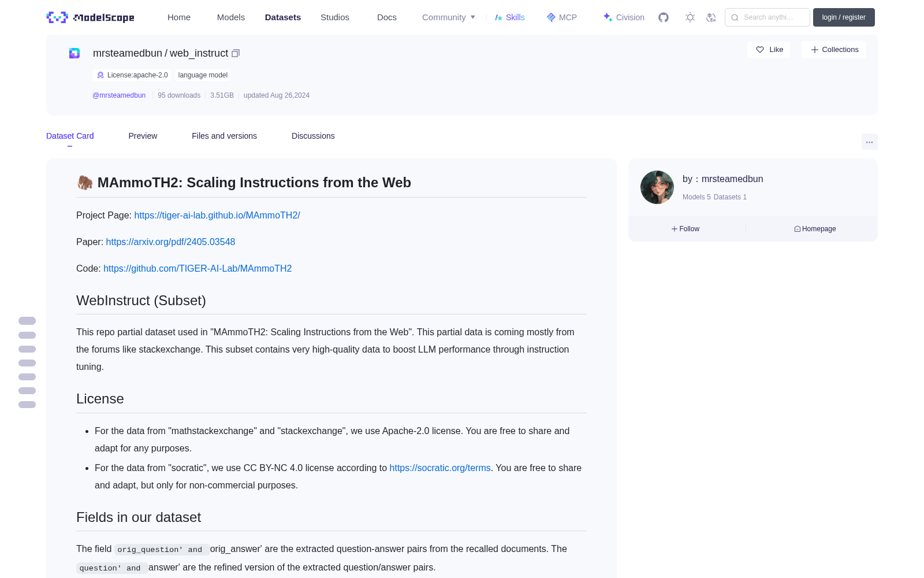924x578 pixels.
Task: Click the 'License' section heading
Action: point(100,399)
